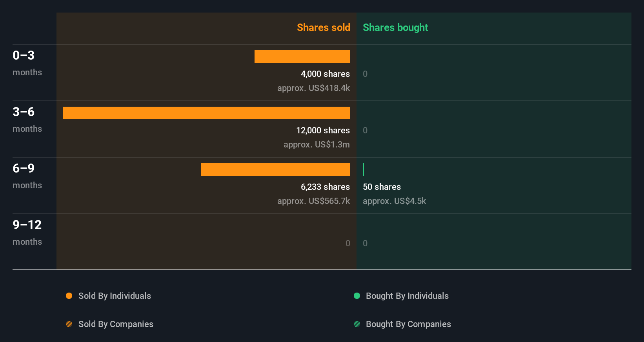Screen dimensions: 644x342
Task: Click the Shares bought column header
Action: [395, 27]
